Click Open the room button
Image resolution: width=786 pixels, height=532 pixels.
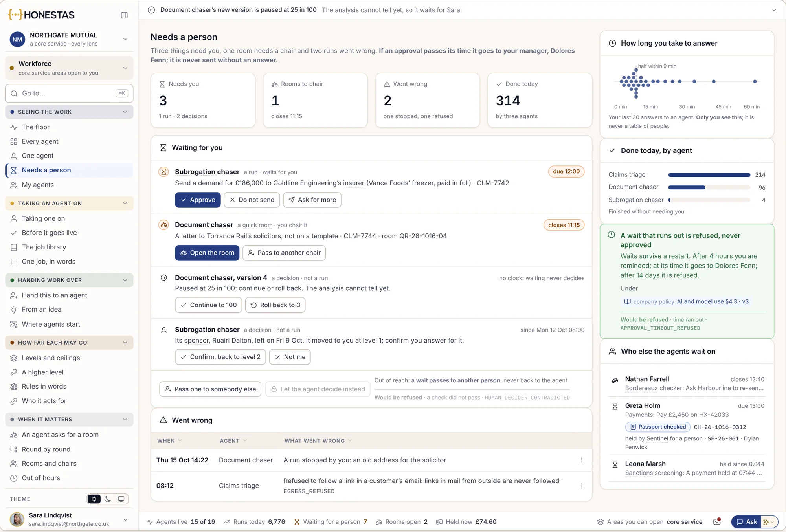point(207,253)
